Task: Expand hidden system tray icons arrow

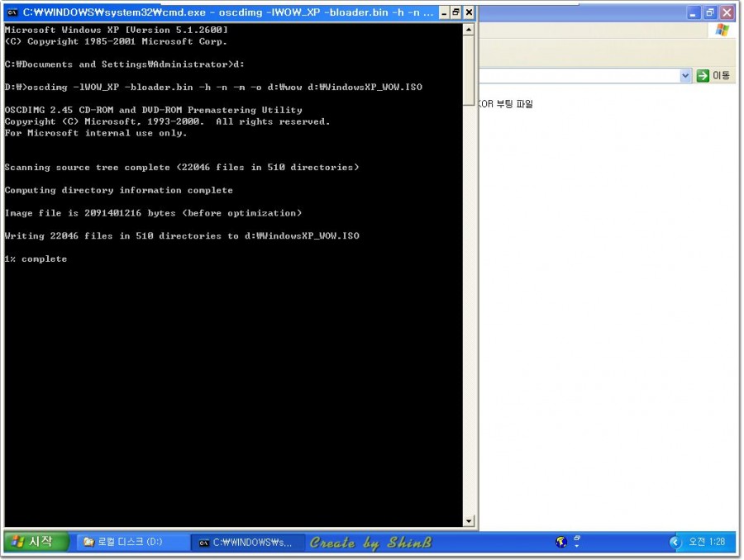Action: (x=675, y=542)
